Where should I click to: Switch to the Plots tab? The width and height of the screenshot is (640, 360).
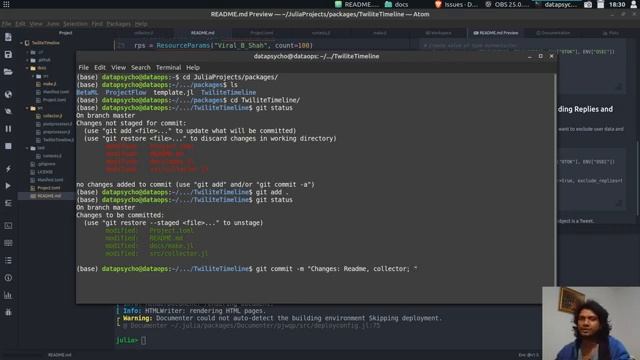pos(611,33)
